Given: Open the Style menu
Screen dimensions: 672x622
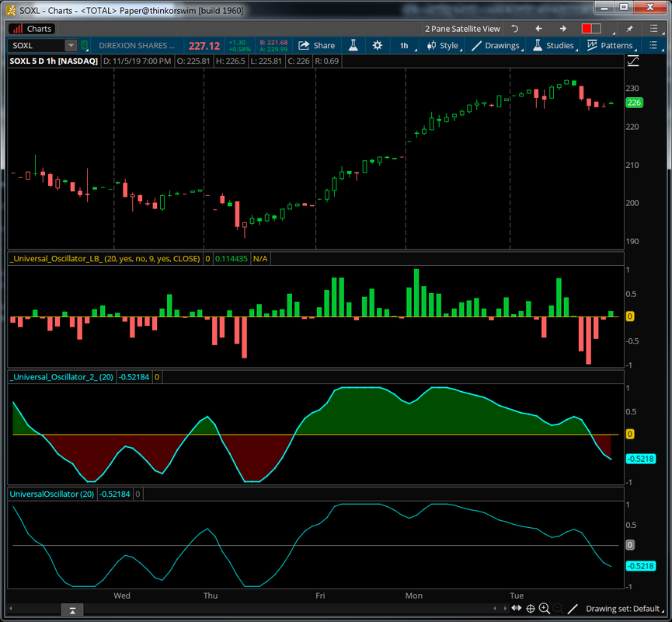Looking at the screenshot, I should point(444,45).
